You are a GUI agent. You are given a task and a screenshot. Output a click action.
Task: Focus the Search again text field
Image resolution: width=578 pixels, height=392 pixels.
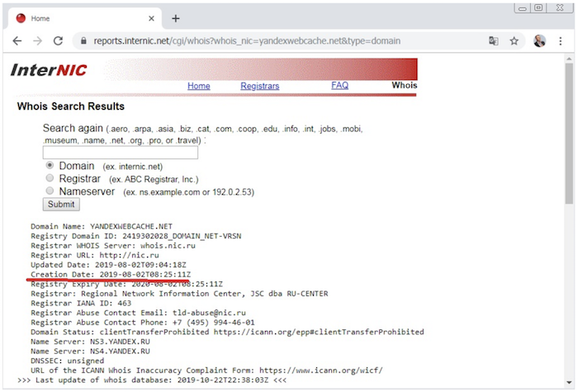click(x=121, y=153)
